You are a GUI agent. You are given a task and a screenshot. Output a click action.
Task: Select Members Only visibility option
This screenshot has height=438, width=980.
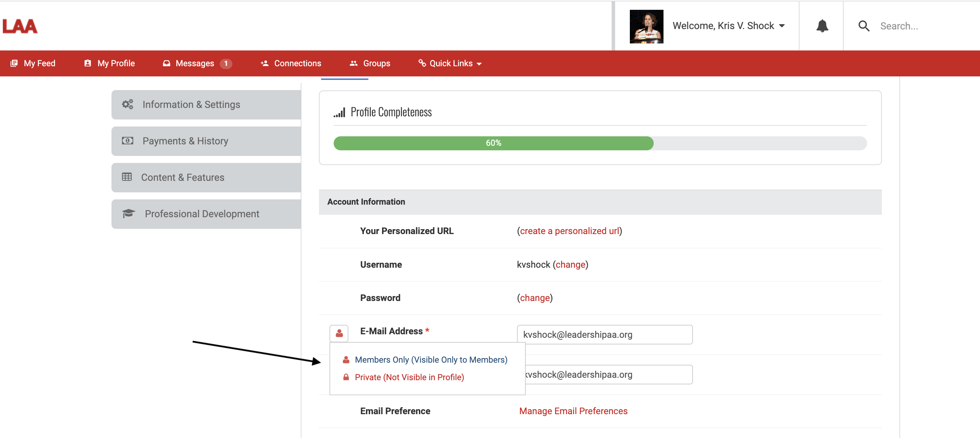[431, 360]
